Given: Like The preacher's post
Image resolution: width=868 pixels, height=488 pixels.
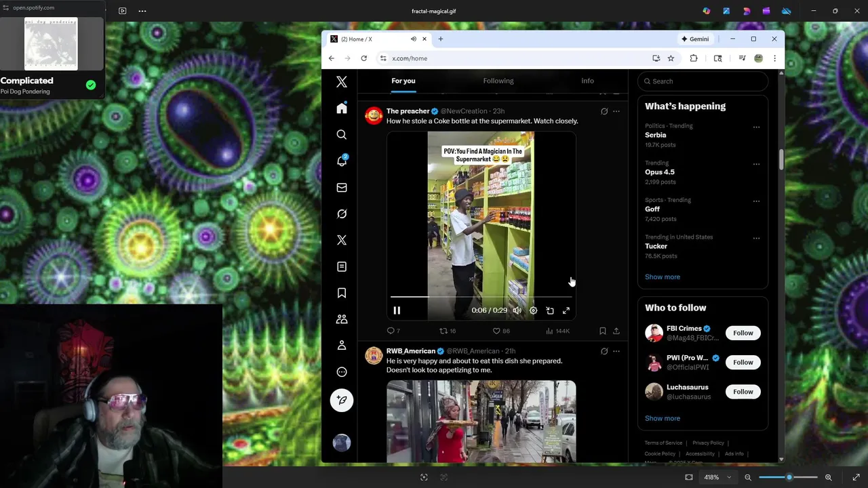Looking at the screenshot, I should tap(501, 331).
